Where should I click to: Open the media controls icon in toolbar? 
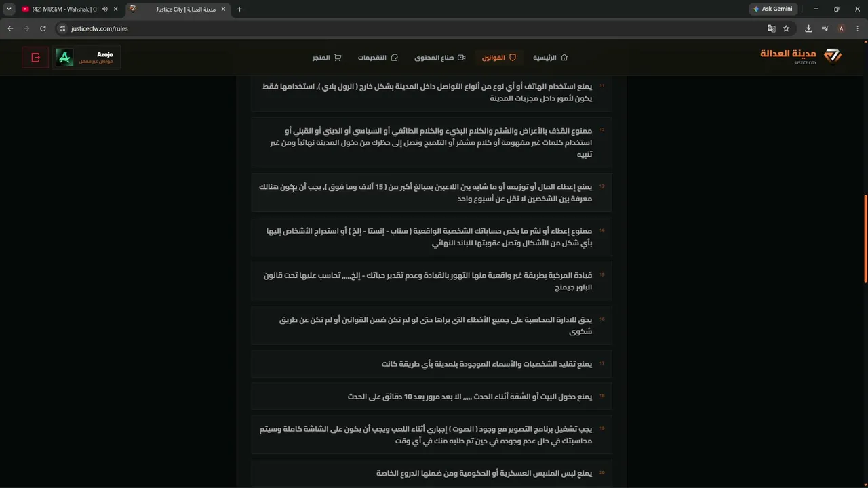point(825,28)
